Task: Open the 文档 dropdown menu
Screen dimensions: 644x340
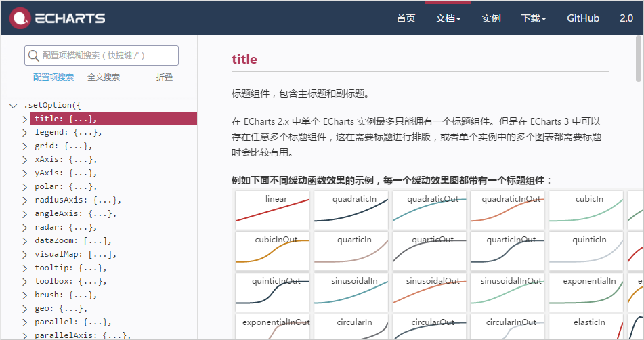Action: [x=448, y=18]
